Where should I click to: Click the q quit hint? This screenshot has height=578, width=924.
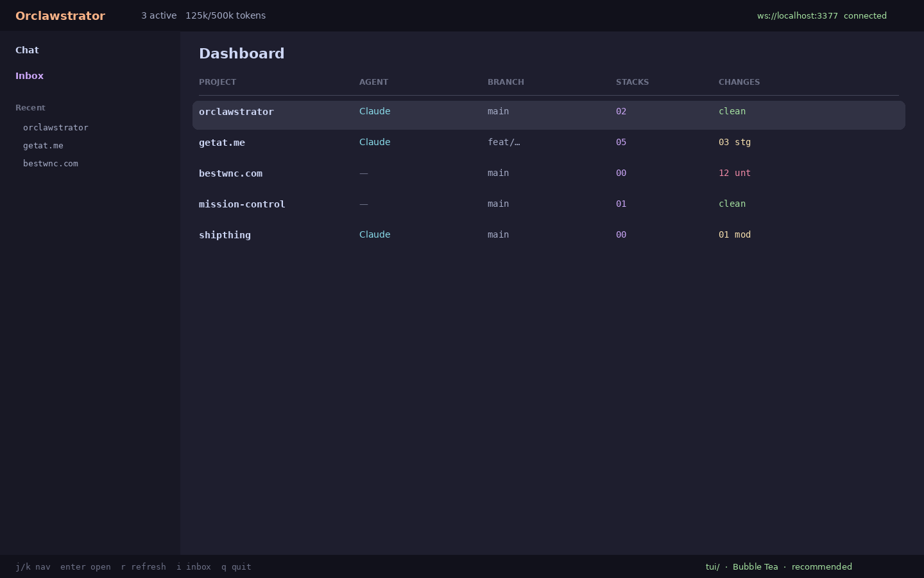(236, 566)
